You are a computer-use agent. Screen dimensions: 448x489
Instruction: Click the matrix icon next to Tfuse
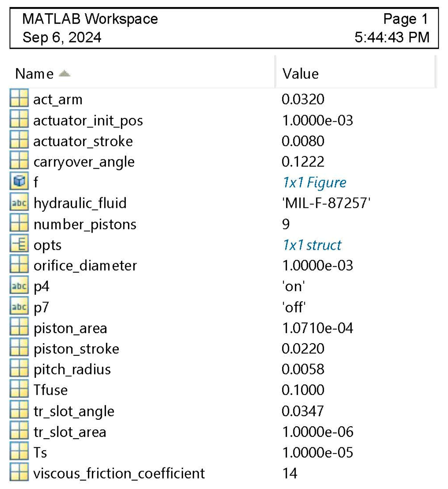(19, 390)
